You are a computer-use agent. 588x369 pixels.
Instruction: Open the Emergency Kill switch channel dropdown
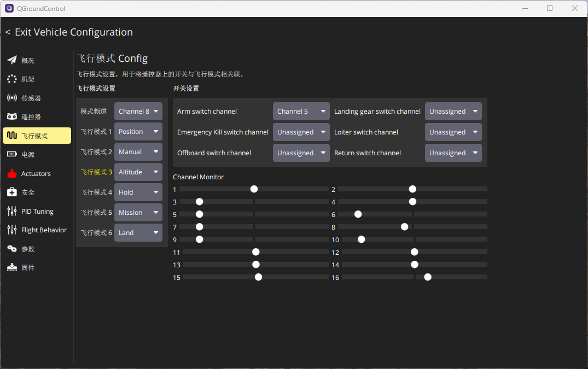(301, 132)
